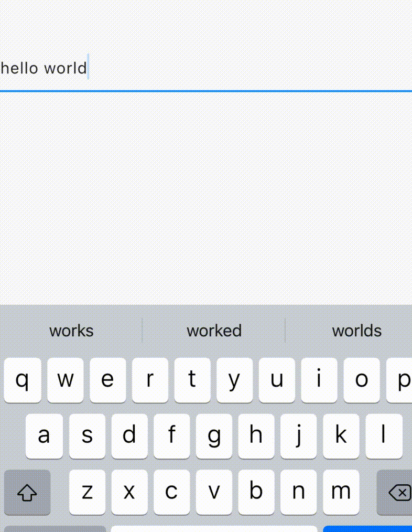Tap the g key

coord(214,436)
